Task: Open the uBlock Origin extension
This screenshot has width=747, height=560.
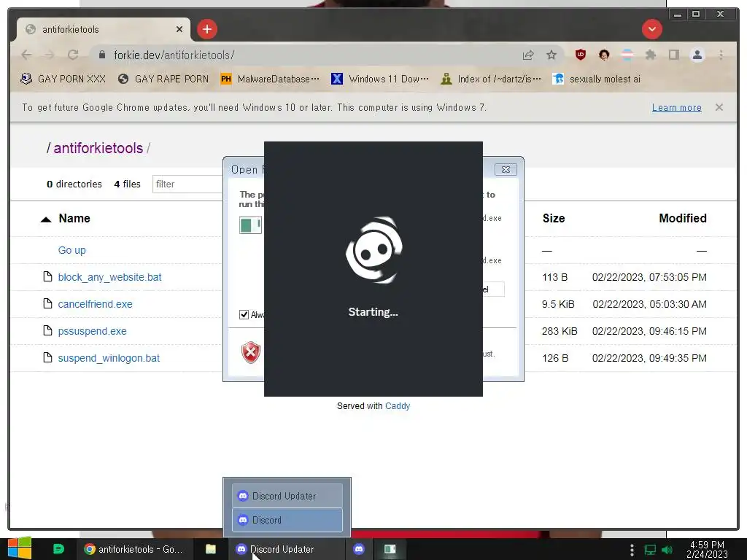Action: click(580, 55)
